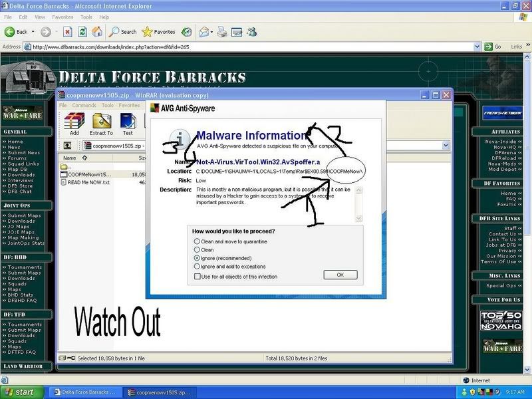Open the IE Edit menu
Image resolution: width=532 pixels, height=399 pixels.
pyautogui.click(x=23, y=17)
